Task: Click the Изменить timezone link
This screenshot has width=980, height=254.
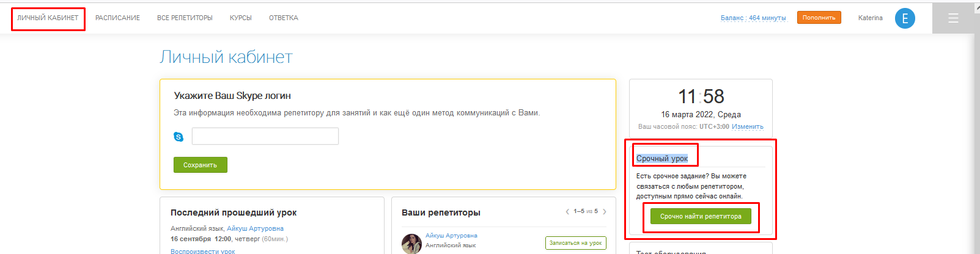Action: pyautogui.click(x=748, y=127)
